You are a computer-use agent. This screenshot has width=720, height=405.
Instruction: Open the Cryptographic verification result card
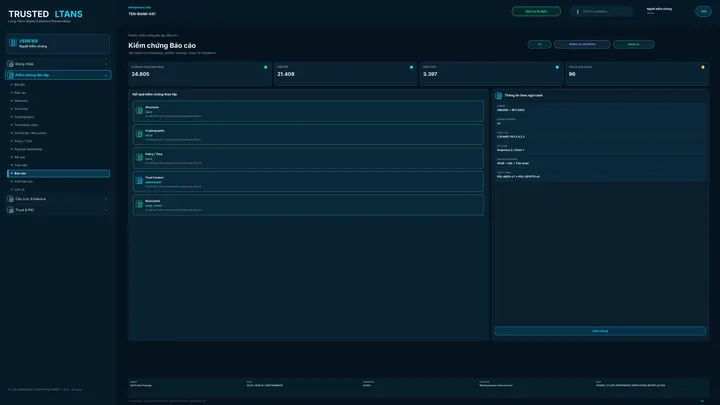pyautogui.click(x=308, y=135)
